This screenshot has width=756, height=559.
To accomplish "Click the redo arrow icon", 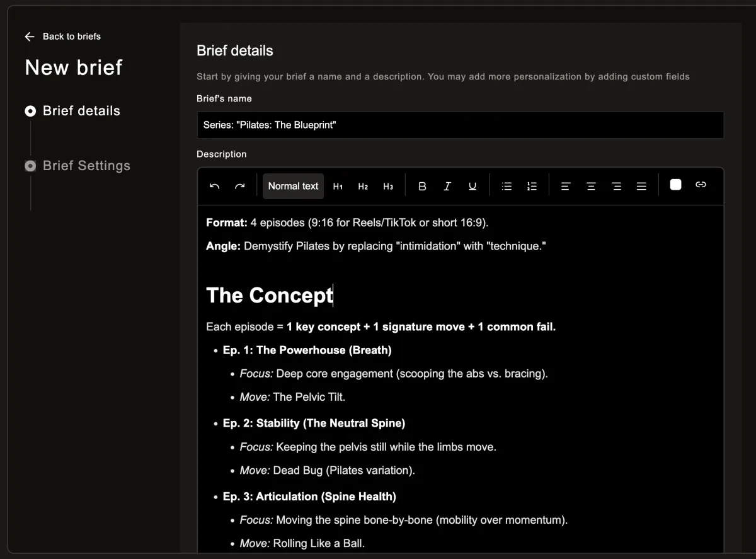I will tap(239, 186).
